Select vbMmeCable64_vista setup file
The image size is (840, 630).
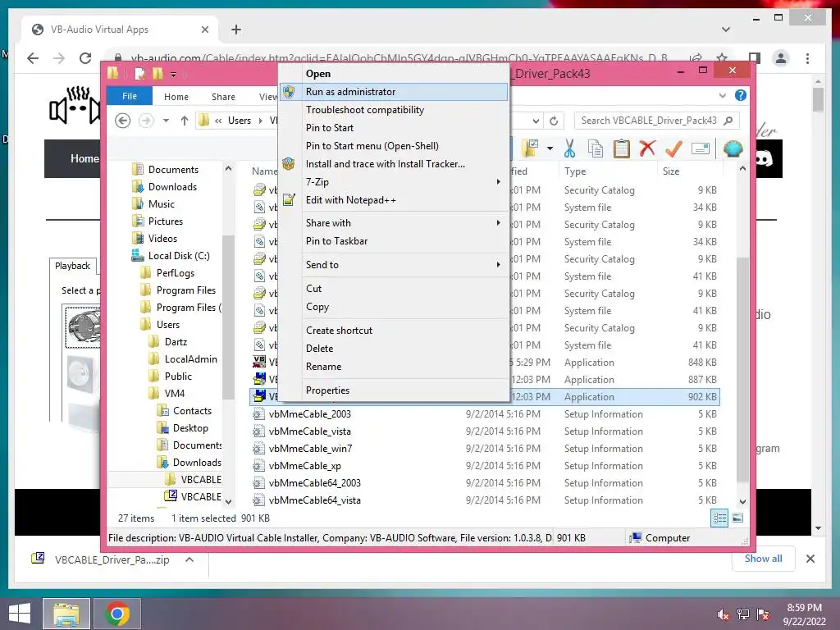314,500
